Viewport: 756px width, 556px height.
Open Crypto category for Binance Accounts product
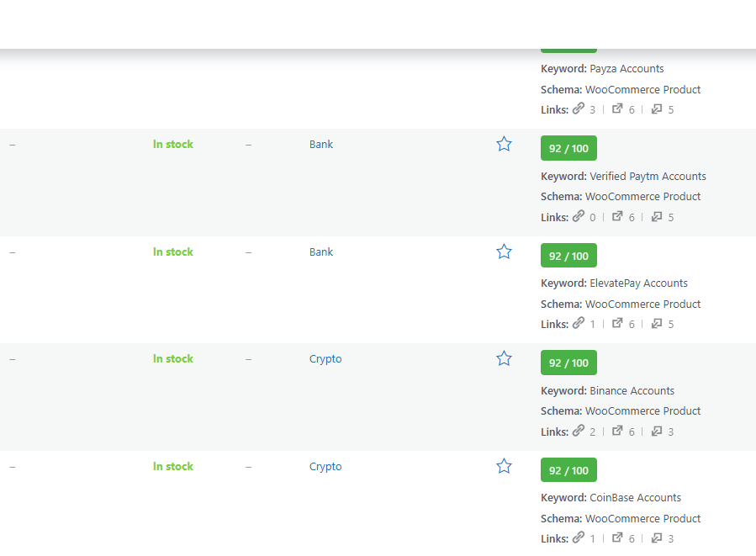pos(325,359)
